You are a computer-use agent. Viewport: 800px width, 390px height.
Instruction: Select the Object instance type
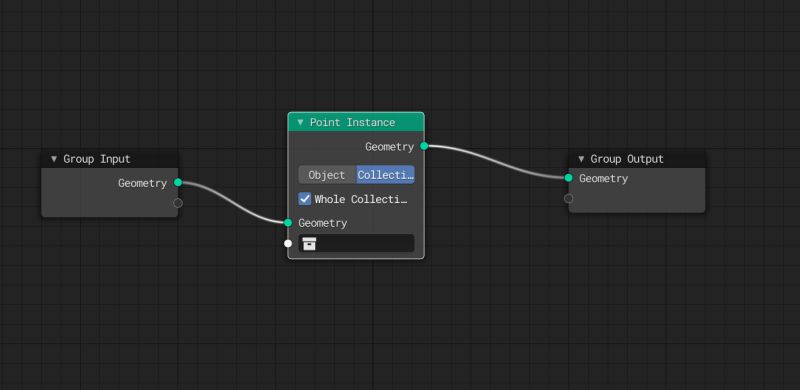click(x=327, y=175)
